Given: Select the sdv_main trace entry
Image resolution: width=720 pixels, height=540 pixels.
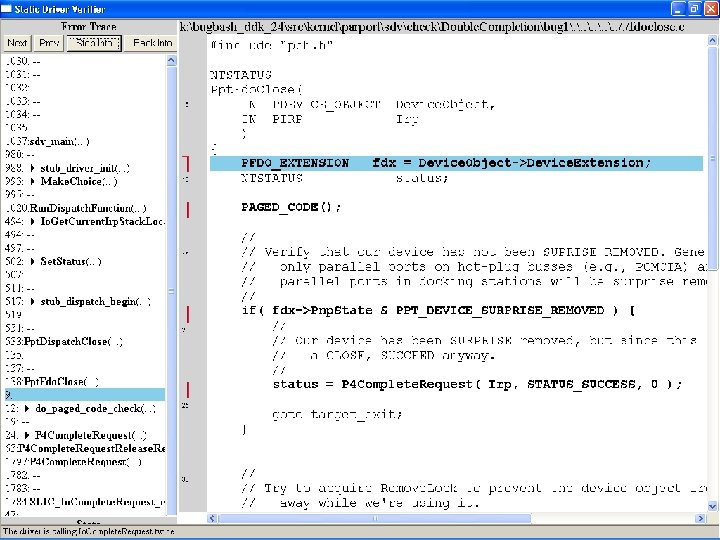Looking at the screenshot, I should pyautogui.click(x=48, y=141).
